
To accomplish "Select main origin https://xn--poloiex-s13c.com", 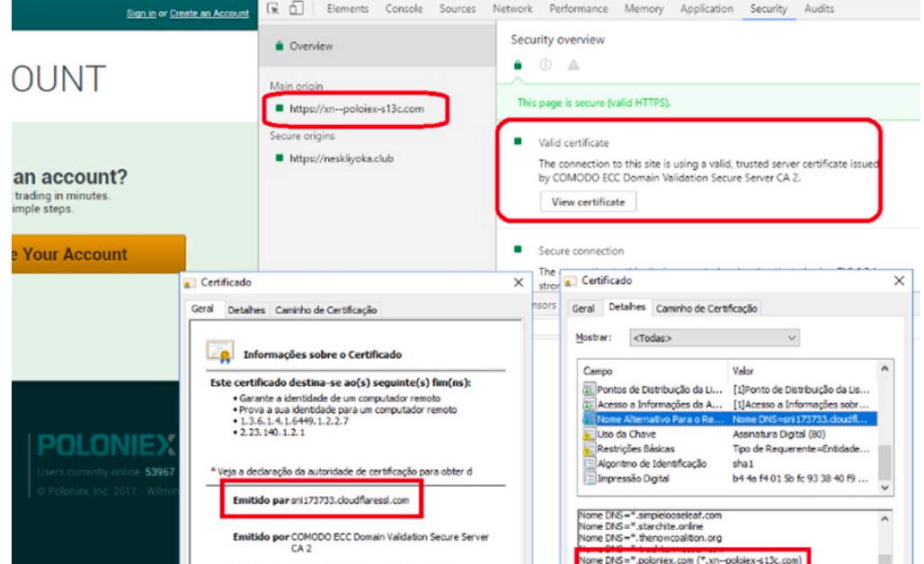I will coord(357,109).
